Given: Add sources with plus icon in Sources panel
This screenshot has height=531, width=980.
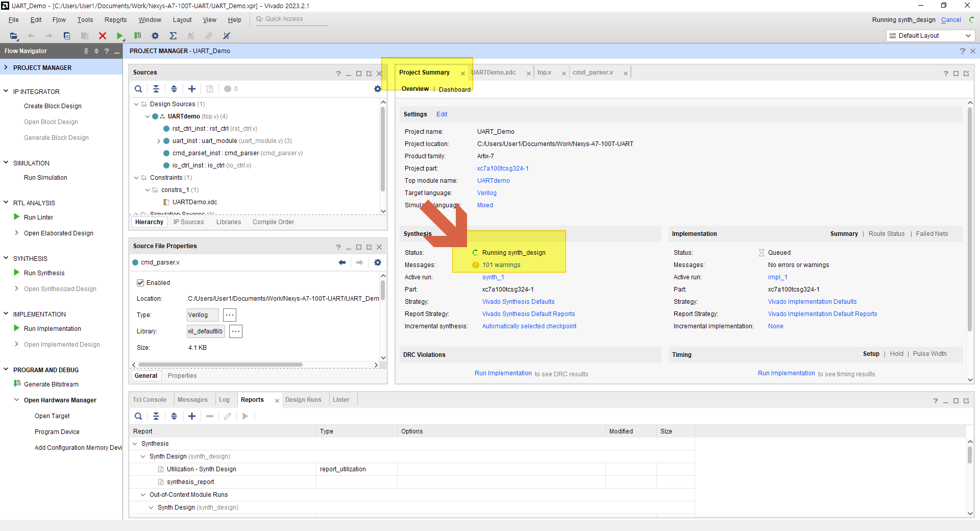Looking at the screenshot, I should [x=192, y=89].
